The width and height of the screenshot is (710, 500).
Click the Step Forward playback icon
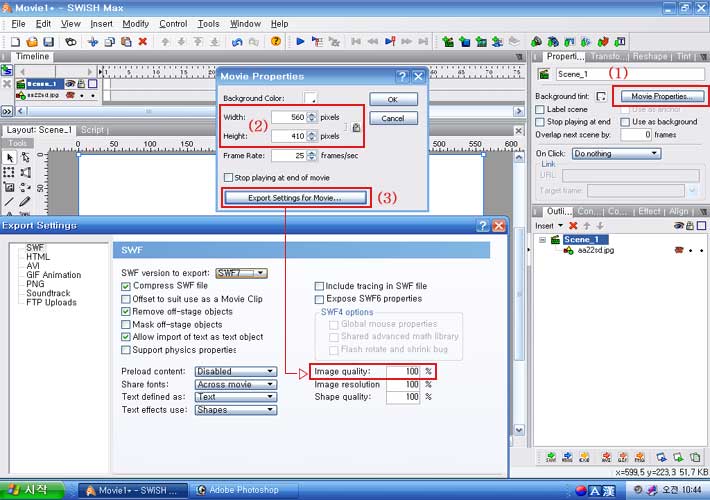tap(407, 42)
